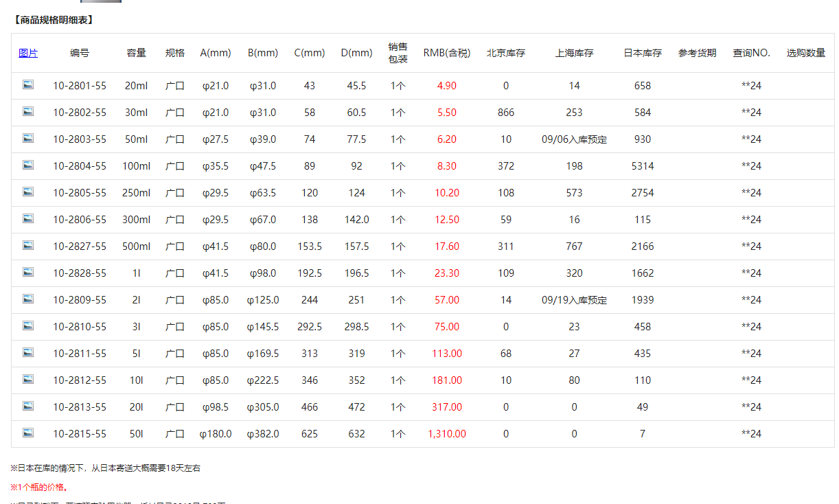Click picture icon for 500ml bottle
The width and height of the screenshot is (839, 504).
(x=28, y=245)
